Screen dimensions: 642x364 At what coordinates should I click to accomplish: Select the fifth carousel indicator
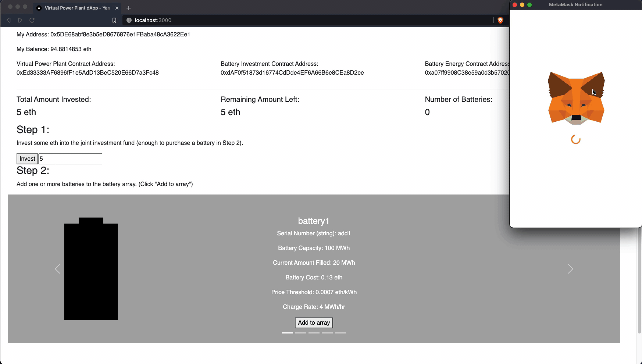click(340, 333)
